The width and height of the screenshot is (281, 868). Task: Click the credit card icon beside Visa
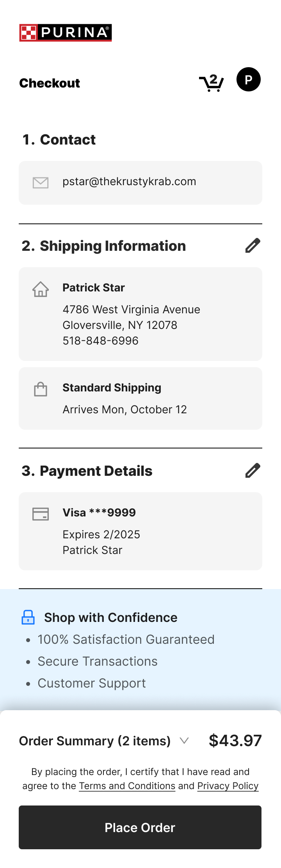tap(41, 514)
